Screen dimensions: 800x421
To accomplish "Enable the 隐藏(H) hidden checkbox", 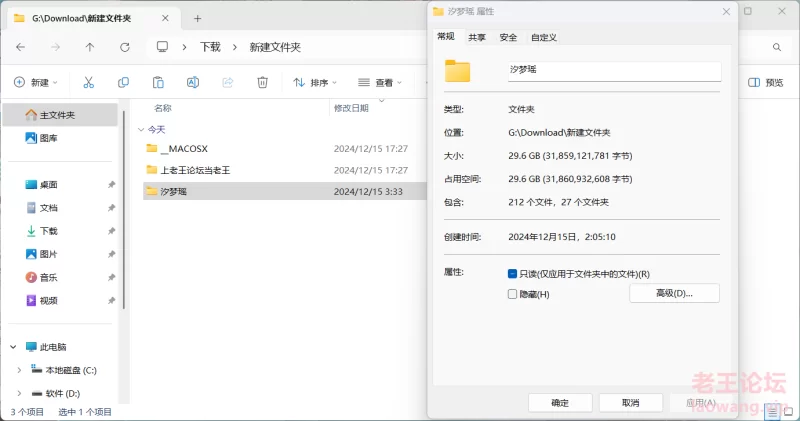I will pyautogui.click(x=512, y=294).
